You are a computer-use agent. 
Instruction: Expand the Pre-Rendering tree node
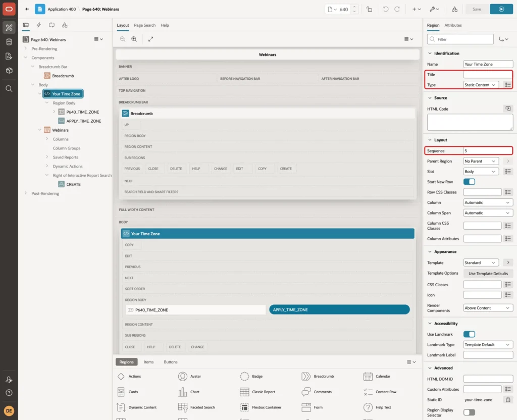[x=26, y=48]
